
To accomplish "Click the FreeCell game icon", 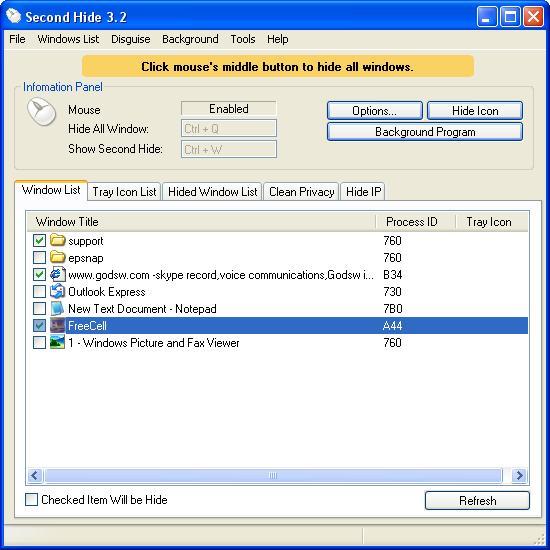I will [58, 326].
